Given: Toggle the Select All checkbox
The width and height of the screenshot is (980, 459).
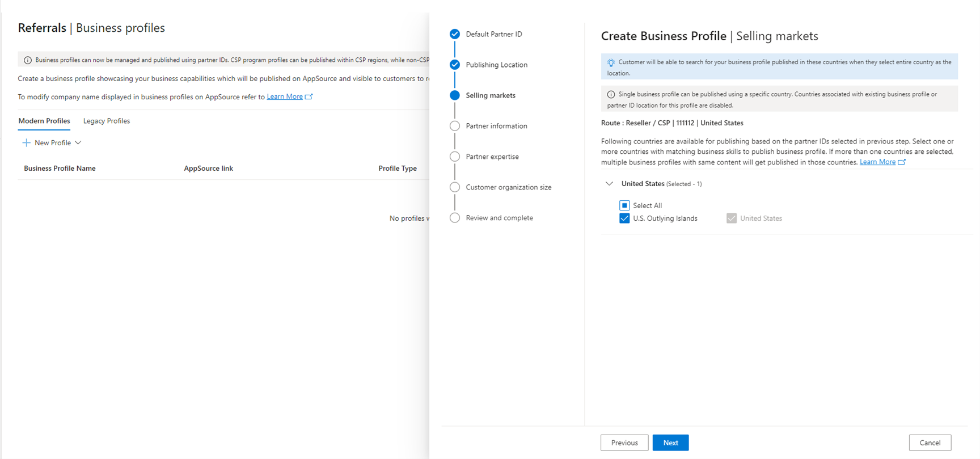Looking at the screenshot, I should [624, 205].
